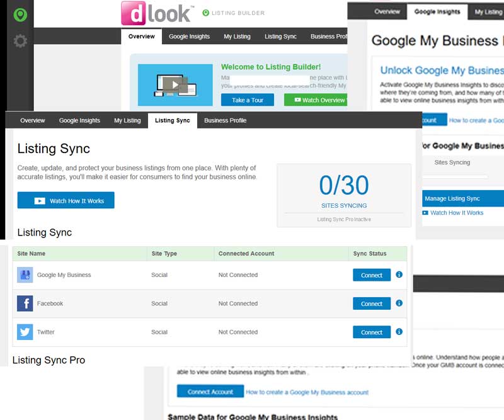Click My Listing tab in right window
The height and width of the screenshot is (420, 504).
click(x=488, y=12)
